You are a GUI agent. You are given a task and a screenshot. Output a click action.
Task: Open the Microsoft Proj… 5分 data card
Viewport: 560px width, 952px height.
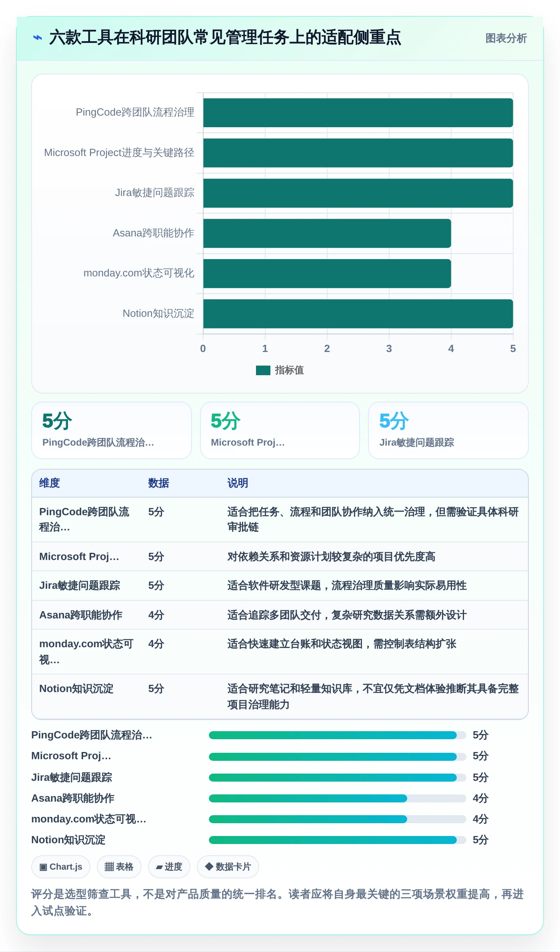click(x=280, y=430)
